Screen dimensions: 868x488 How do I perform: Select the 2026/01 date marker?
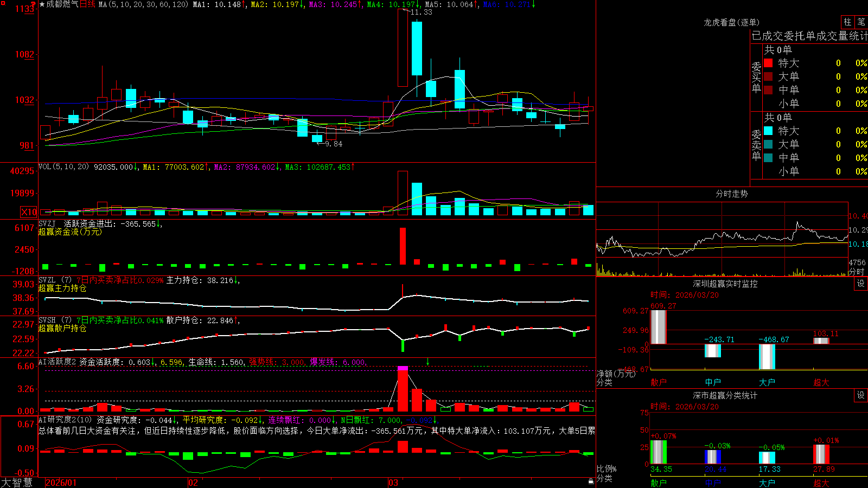tap(61, 483)
